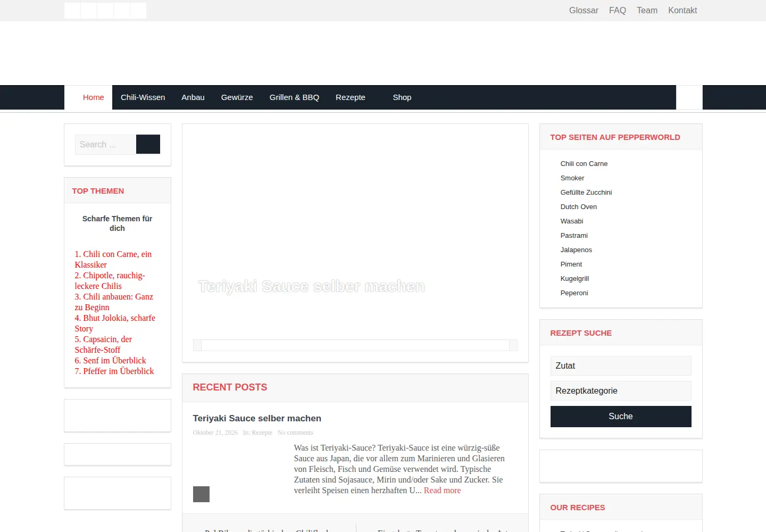Viewport: 766px width, 532px height.
Task: Click the Suche button
Action: point(621,417)
